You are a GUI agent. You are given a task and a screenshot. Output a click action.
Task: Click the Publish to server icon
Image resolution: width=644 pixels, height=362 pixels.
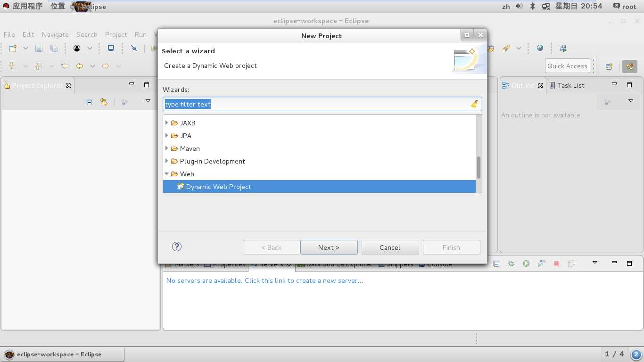click(571, 263)
